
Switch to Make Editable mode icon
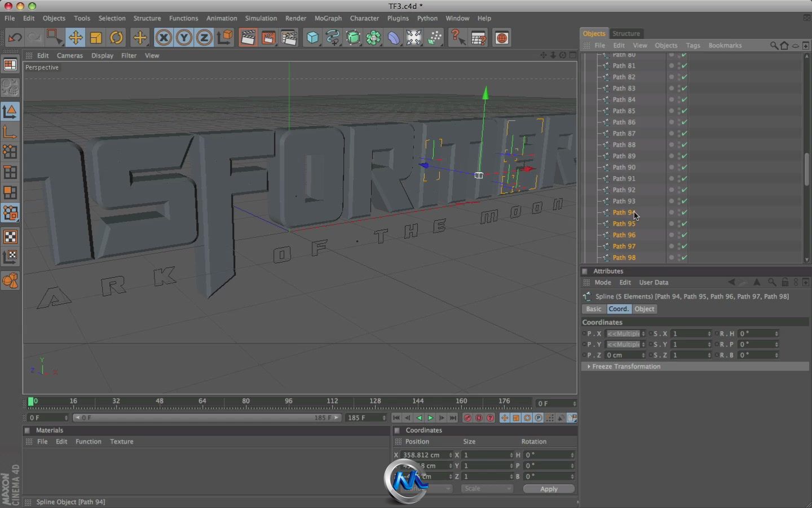tap(10, 88)
